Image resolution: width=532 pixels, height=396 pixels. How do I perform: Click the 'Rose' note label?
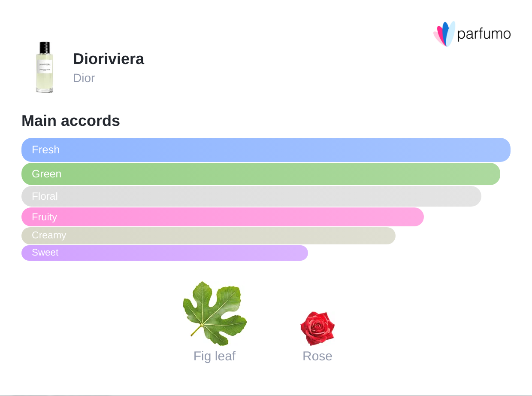pyautogui.click(x=317, y=356)
